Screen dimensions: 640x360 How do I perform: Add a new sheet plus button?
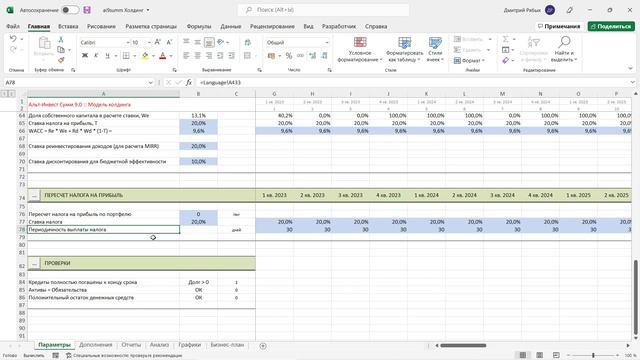click(263, 346)
